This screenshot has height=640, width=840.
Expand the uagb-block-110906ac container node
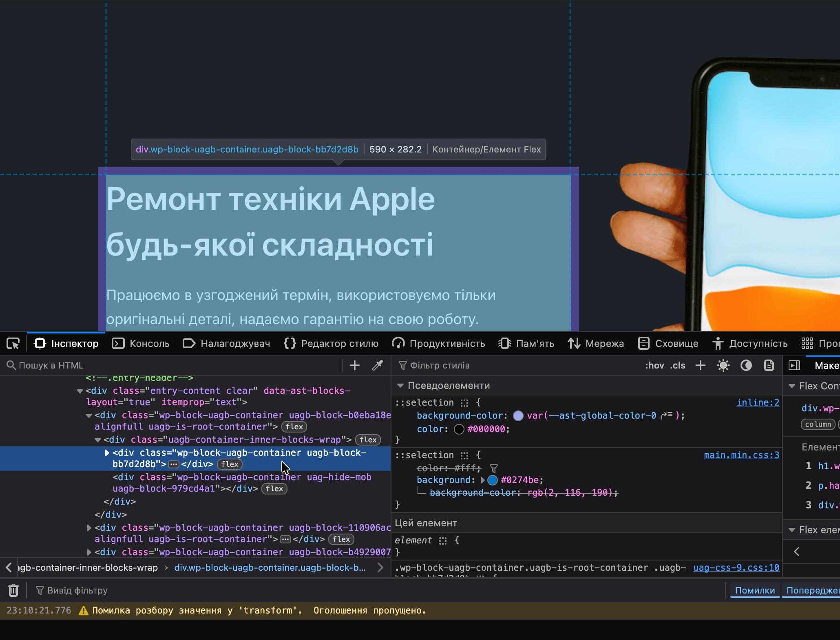pos(89,528)
